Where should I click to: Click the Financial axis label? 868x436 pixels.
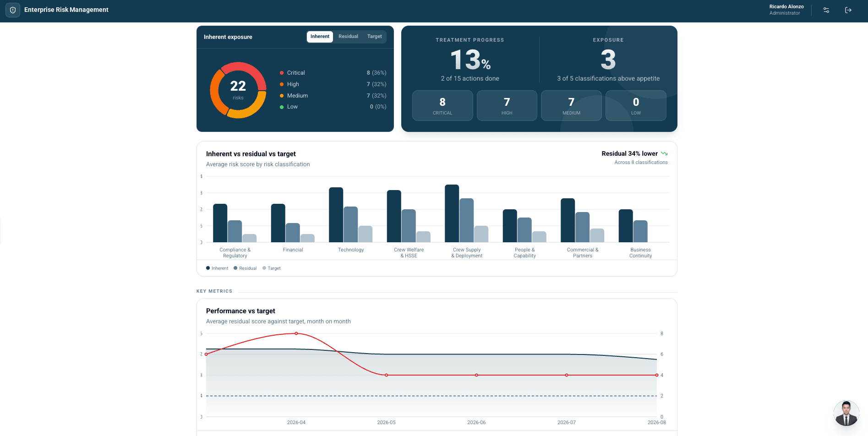[293, 250]
